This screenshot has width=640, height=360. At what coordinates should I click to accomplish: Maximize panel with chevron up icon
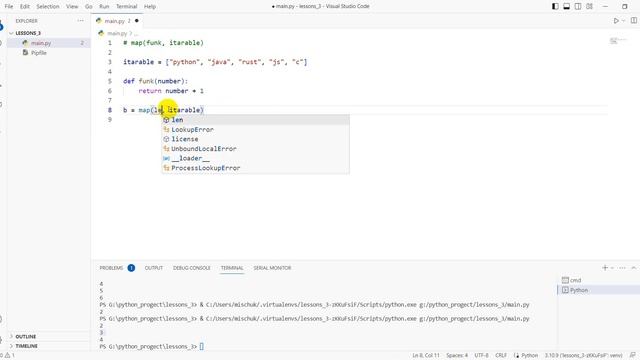tap(633, 268)
